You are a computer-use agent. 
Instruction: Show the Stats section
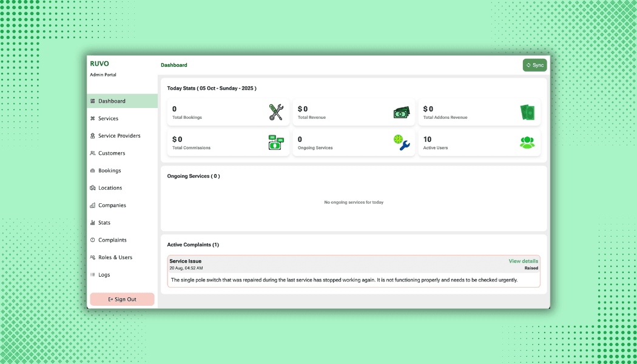point(104,223)
